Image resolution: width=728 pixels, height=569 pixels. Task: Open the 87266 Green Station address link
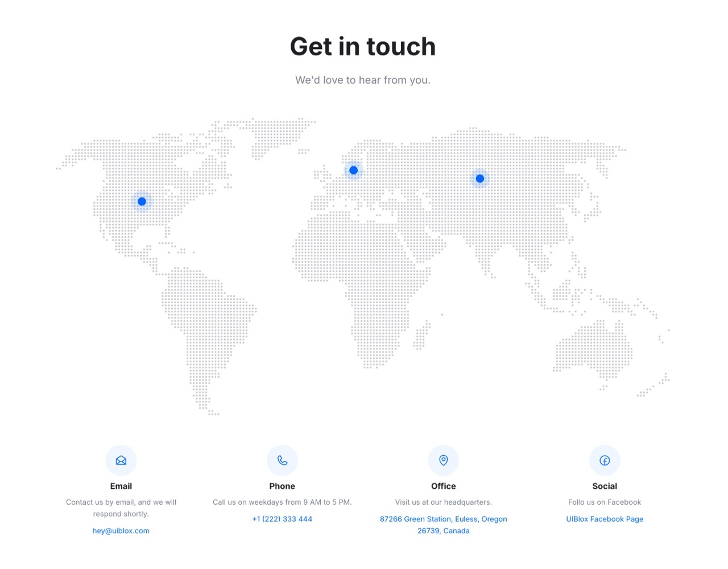(444, 525)
